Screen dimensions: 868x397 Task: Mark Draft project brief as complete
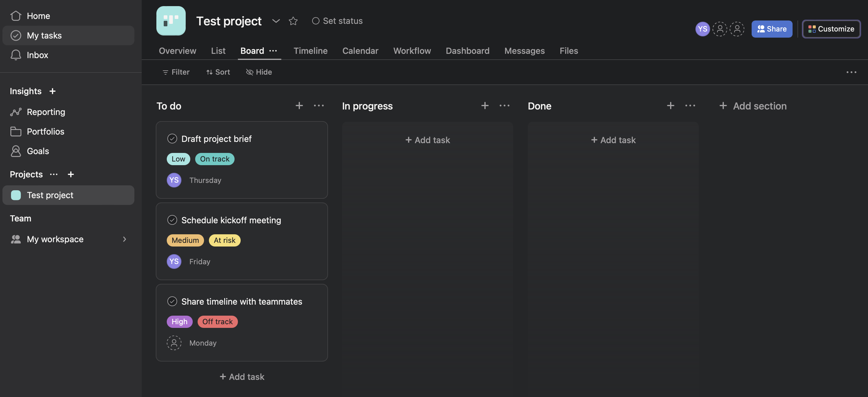pos(172,139)
